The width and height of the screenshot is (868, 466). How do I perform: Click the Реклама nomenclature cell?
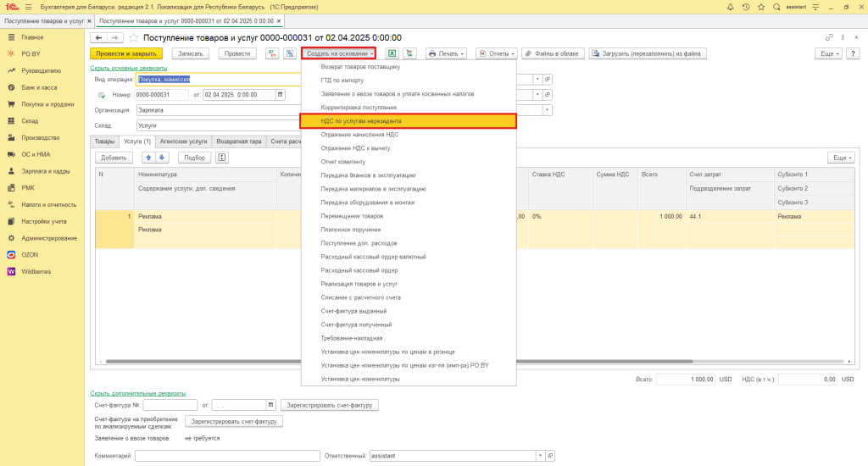pos(205,216)
